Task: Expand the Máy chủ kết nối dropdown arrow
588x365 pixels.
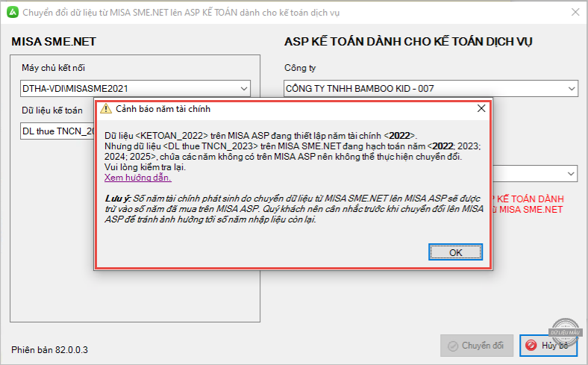Action: point(244,90)
